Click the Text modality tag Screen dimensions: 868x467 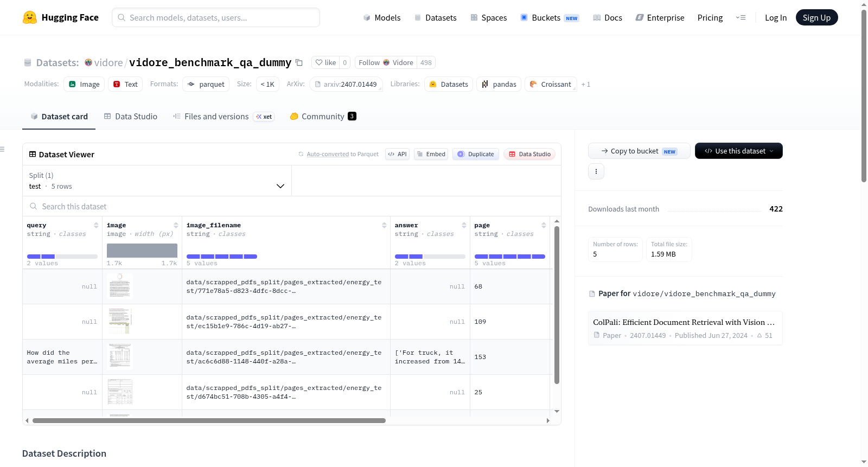pyautogui.click(x=125, y=84)
